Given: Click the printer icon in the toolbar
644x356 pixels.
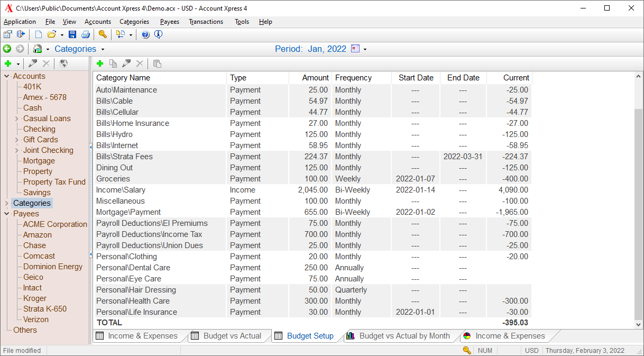Looking at the screenshot, I should 85,34.
